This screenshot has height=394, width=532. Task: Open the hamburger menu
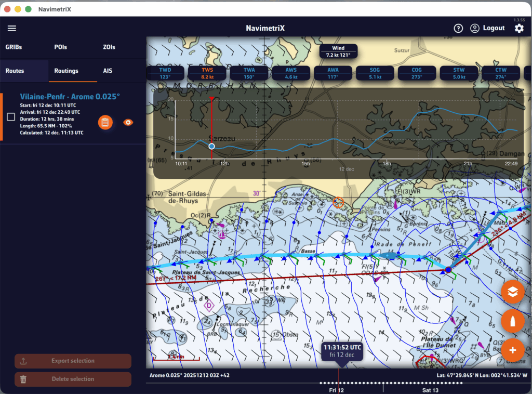point(12,28)
